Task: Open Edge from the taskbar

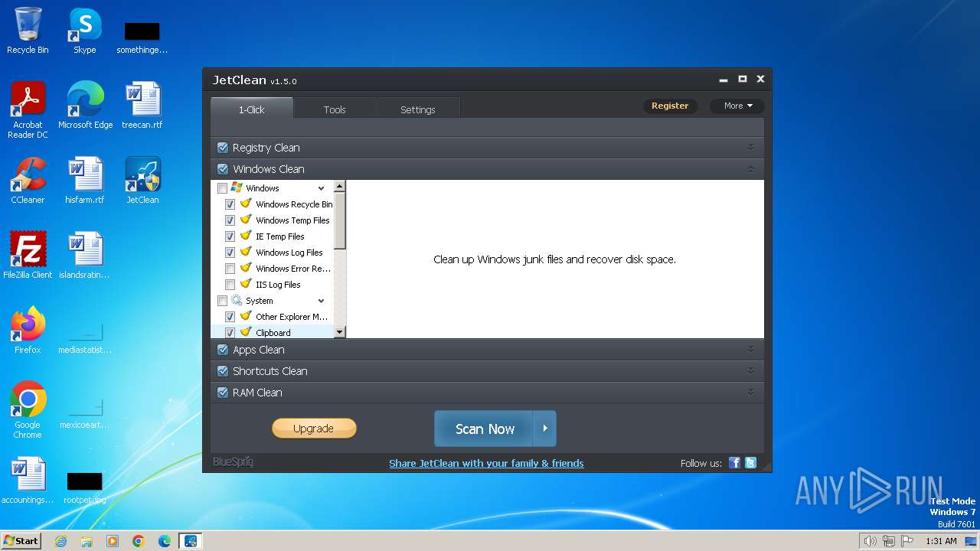Action: (165, 541)
